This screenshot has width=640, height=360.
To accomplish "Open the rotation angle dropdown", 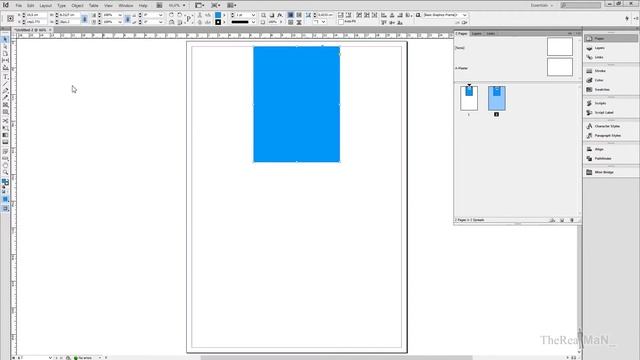I will 160,15.
